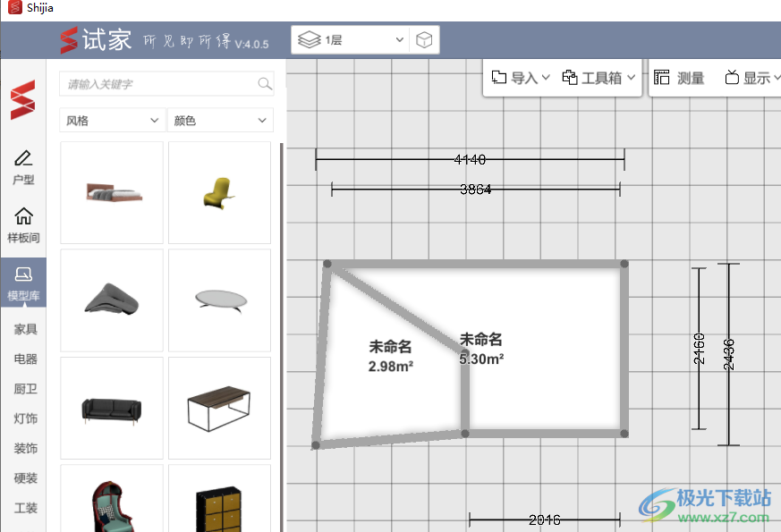Image resolution: width=781 pixels, height=532 pixels.
Task: Click the 3864 width dimension label
Action: (475, 190)
